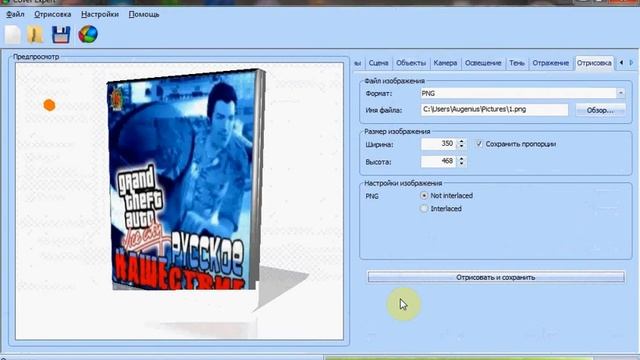Decrease Ширина with the down arrow

pyautogui.click(x=461, y=147)
